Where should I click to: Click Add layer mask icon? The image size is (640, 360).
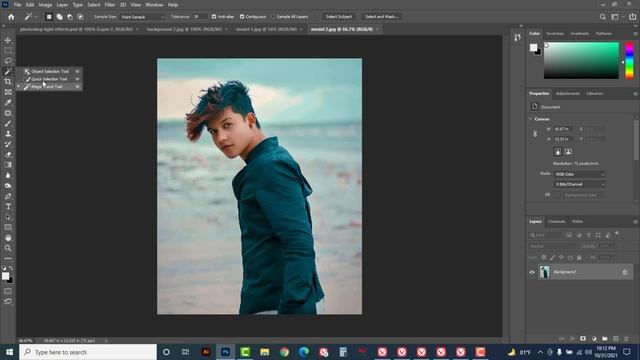(x=583, y=339)
